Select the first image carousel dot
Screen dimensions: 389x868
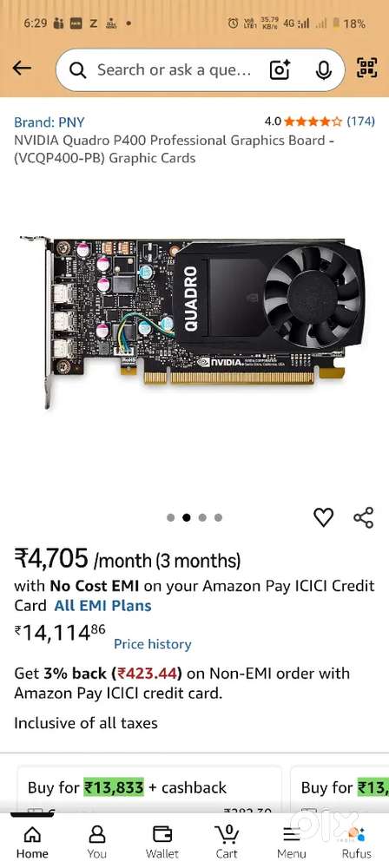pos(171,517)
